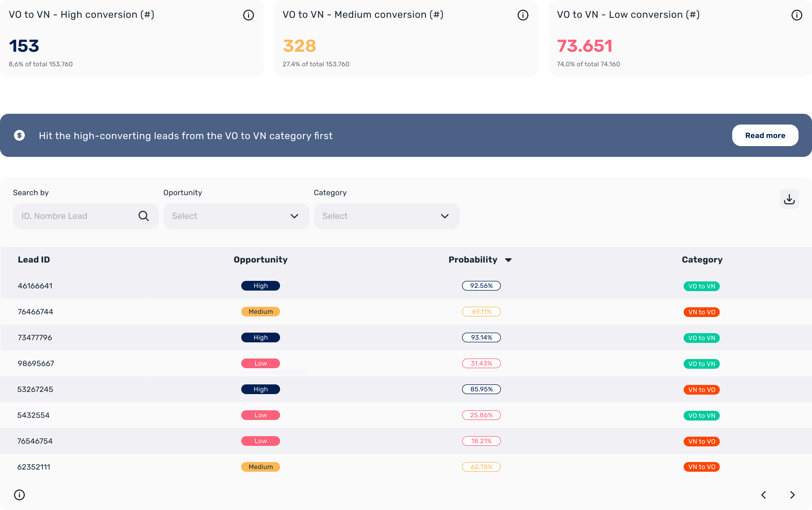Click the search magnifier icon
The image size is (812, 510).
pos(144,216)
